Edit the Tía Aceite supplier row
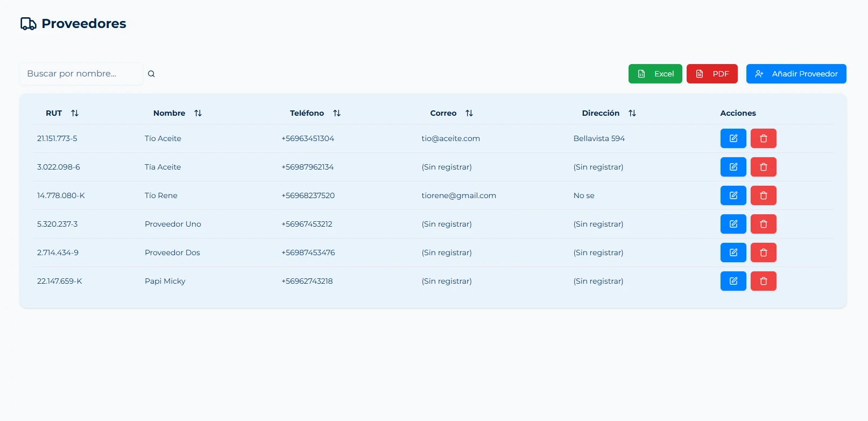The height and width of the screenshot is (421, 868). 733,167
